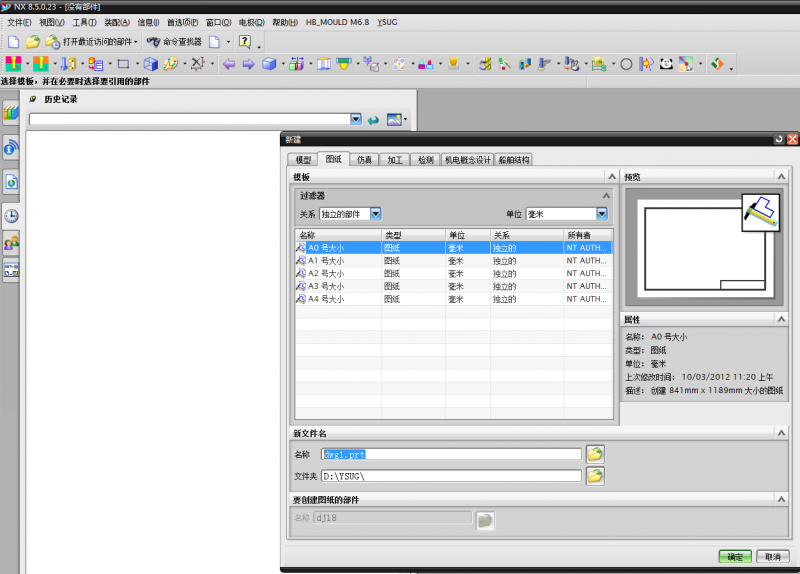Open the web browser sidebar icon
The image size is (800, 574).
point(11,182)
